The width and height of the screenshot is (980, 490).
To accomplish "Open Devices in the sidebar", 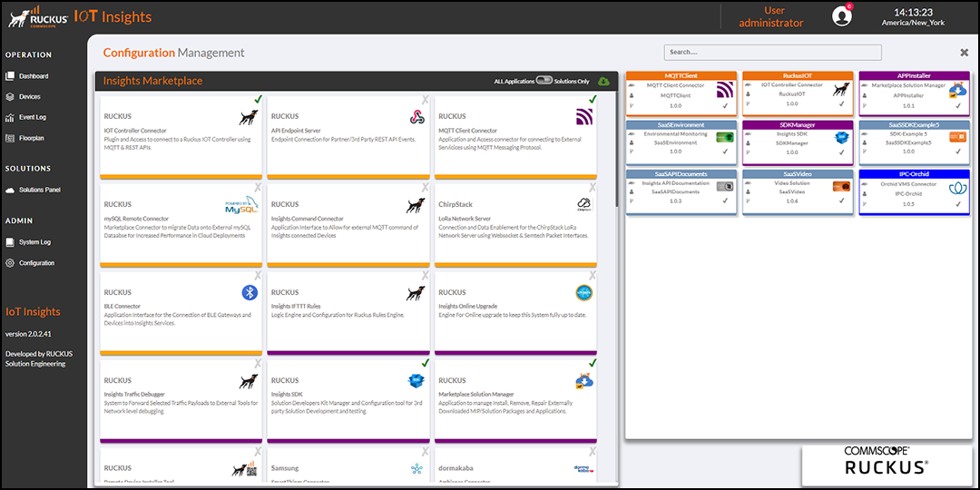I will point(23,97).
